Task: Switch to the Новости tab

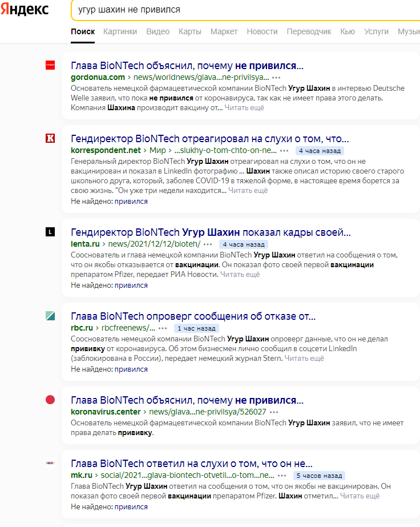Action: 262,31
